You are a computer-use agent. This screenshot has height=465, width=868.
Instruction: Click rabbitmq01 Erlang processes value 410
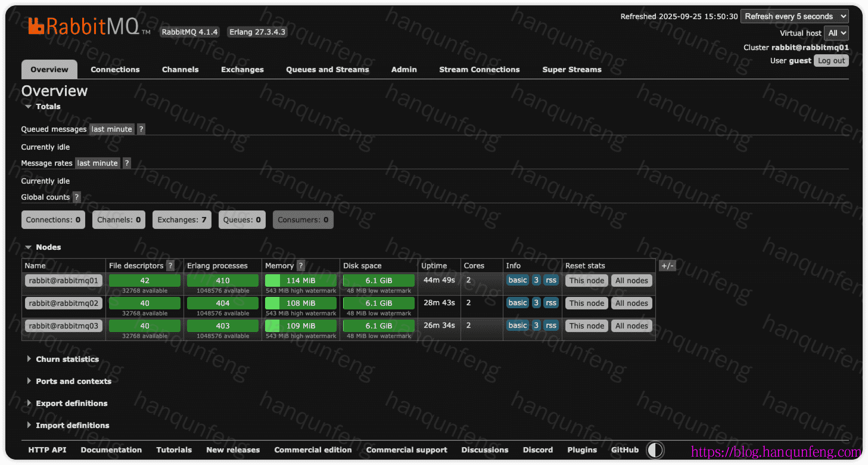tap(223, 281)
